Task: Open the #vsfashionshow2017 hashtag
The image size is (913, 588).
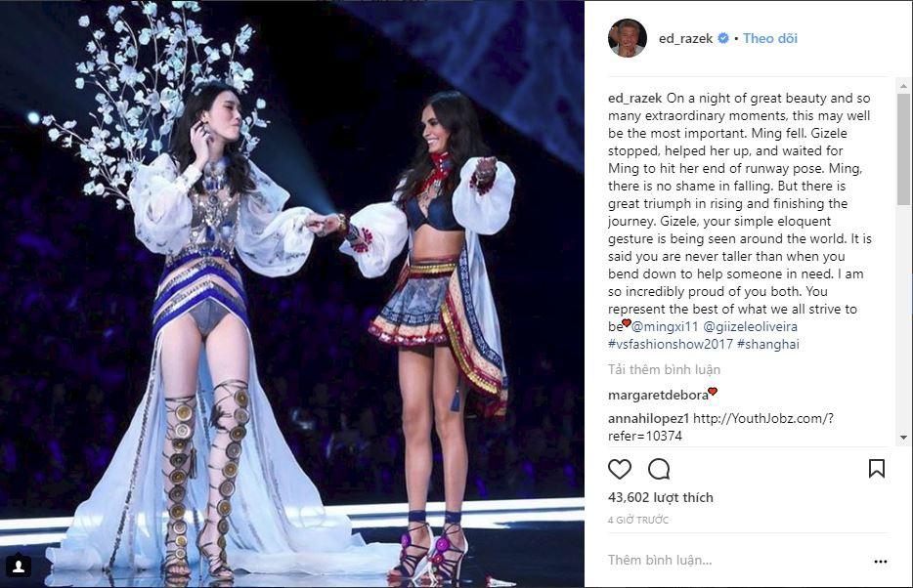Action: click(670, 344)
